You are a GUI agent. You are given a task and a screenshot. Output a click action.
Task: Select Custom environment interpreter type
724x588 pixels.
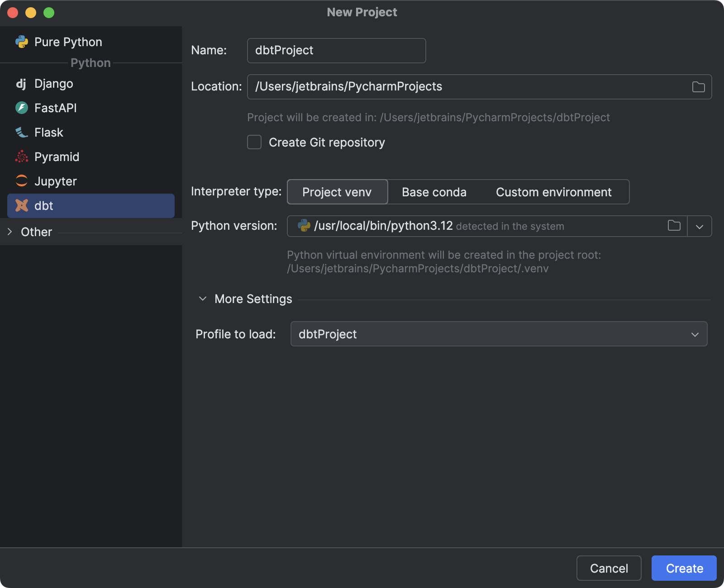click(x=554, y=192)
